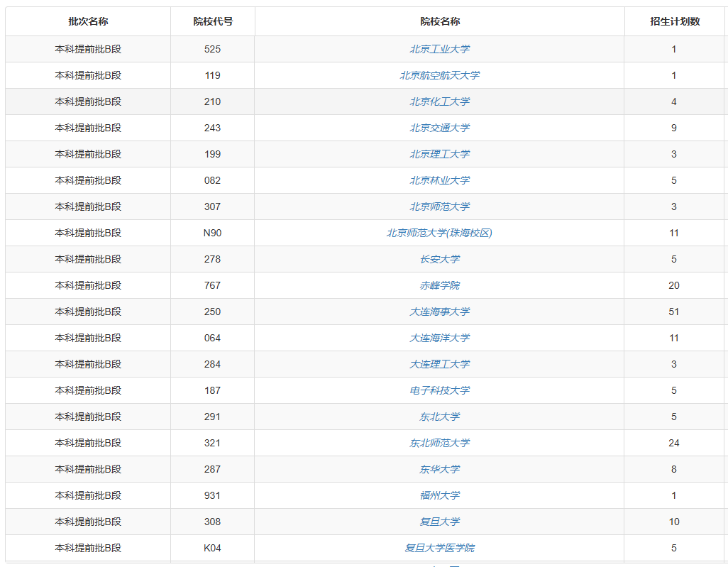The width and height of the screenshot is (728, 567).
Task: Open the 长安大学 link
Action: pyautogui.click(x=440, y=259)
